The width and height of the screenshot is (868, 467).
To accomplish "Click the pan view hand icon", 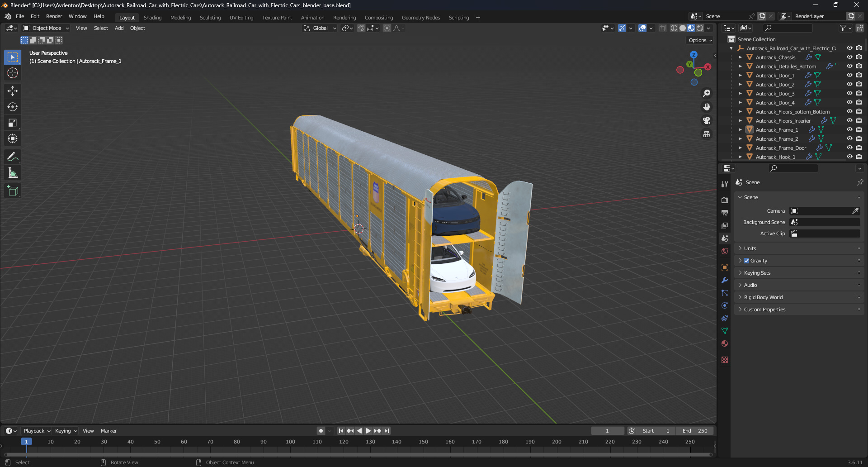I will click(707, 107).
